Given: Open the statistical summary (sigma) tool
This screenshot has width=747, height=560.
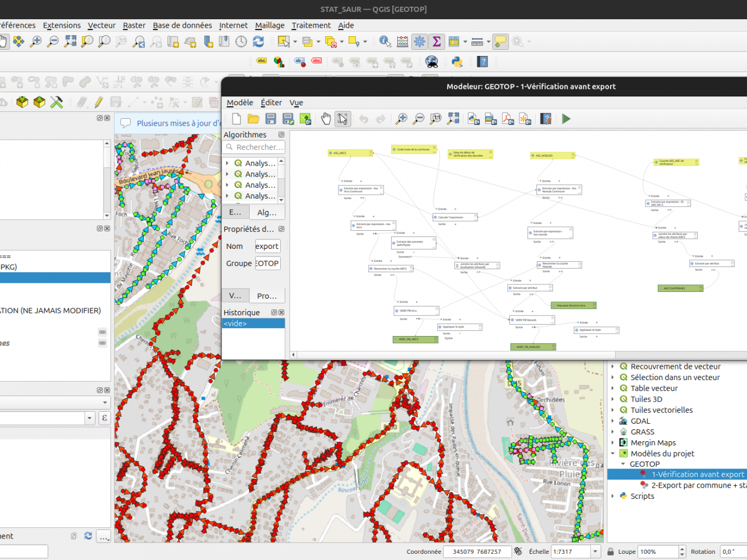Looking at the screenshot, I should click(x=436, y=41).
